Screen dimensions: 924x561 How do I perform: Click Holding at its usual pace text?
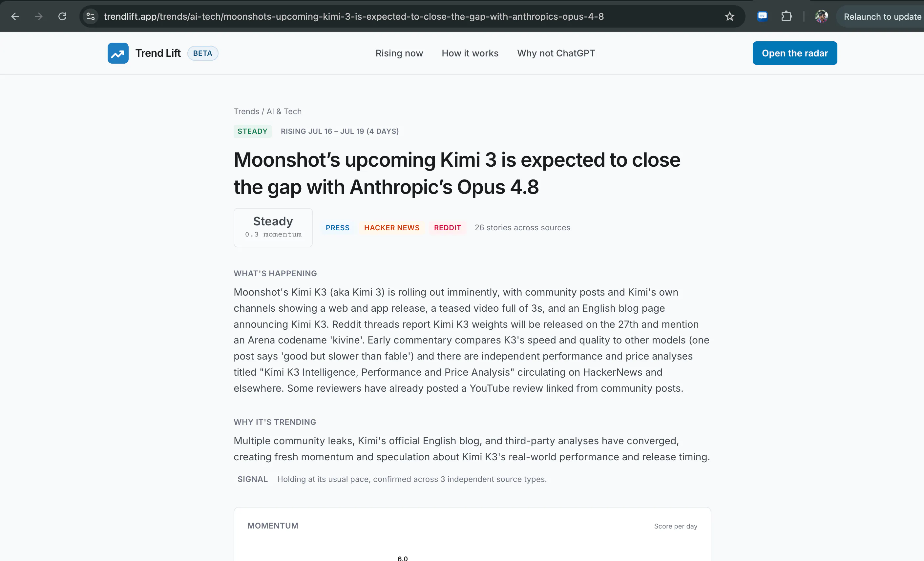pos(412,479)
